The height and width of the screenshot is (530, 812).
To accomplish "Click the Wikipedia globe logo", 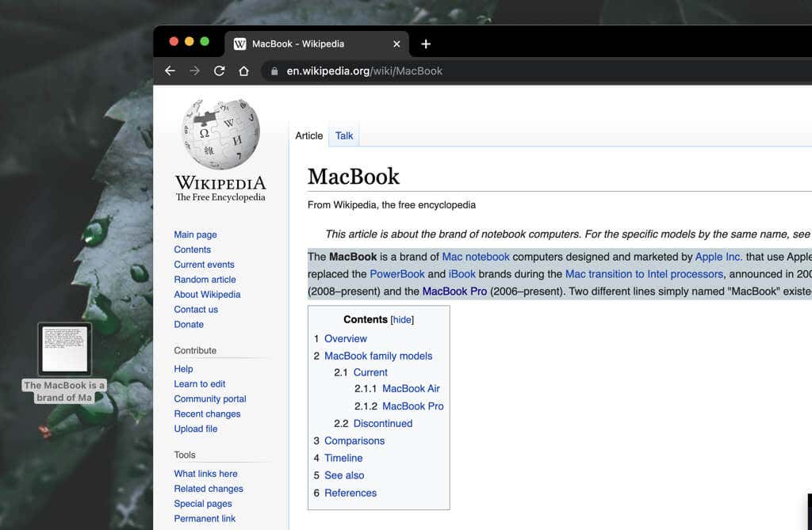I will (x=220, y=134).
